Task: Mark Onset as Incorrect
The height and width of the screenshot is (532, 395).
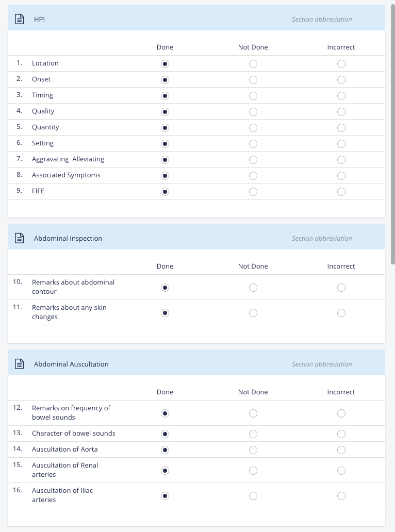Action: 341,80
